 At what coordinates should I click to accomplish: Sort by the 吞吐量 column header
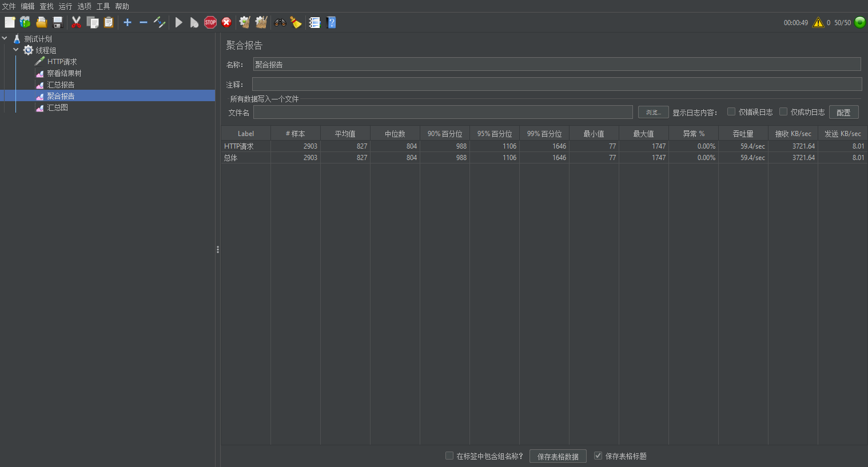(743, 133)
